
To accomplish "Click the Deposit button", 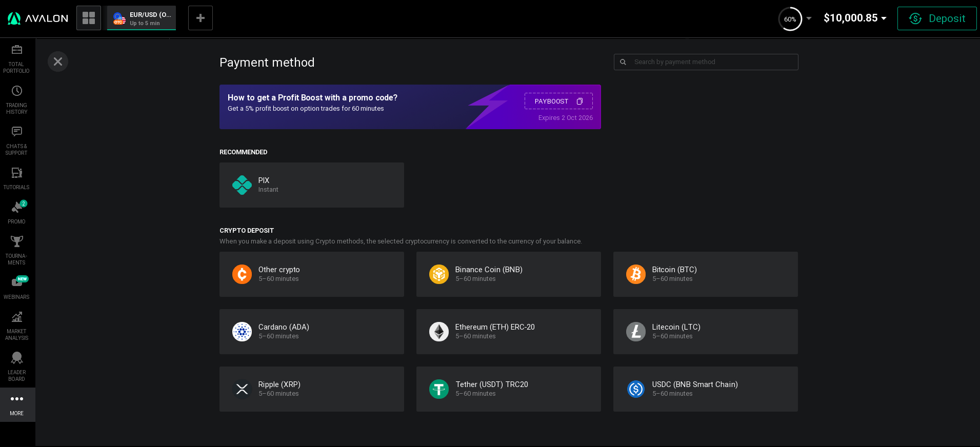I will tap(937, 18).
